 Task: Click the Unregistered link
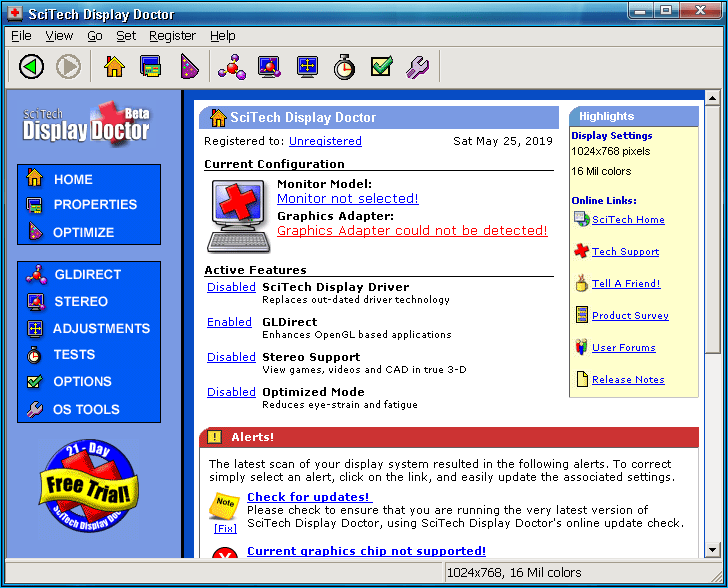[325, 141]
